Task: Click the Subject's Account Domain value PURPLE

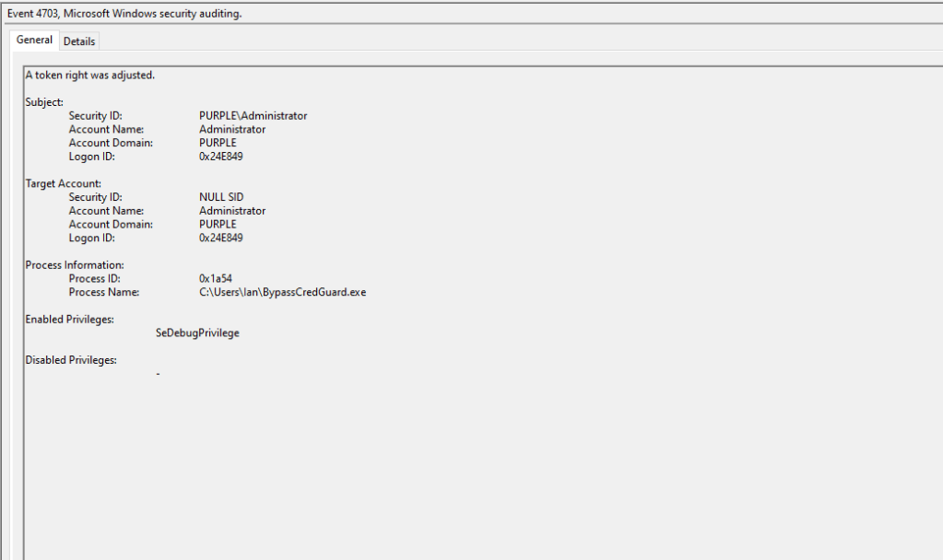Action: tap(218, 143)
